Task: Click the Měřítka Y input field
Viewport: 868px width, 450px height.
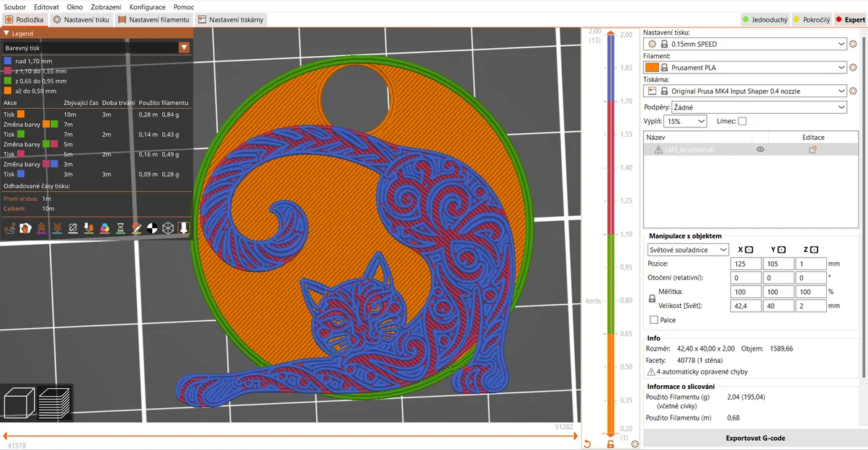Action: pyautogui.click(x=779, y=292)
